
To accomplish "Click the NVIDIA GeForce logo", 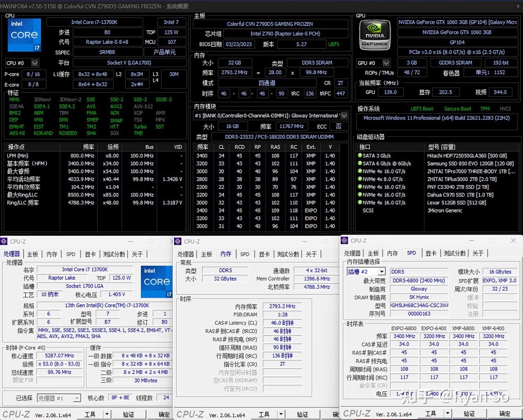I will [x=374, y=35].
